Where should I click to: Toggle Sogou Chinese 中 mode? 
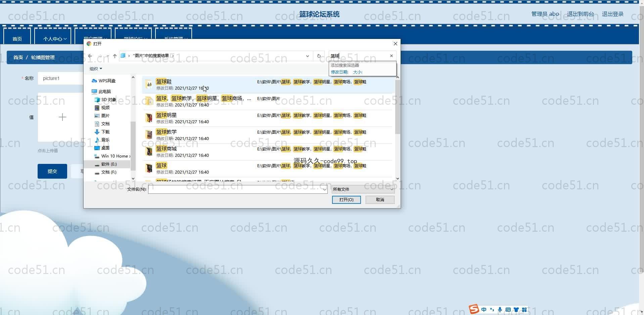[484, 310]
